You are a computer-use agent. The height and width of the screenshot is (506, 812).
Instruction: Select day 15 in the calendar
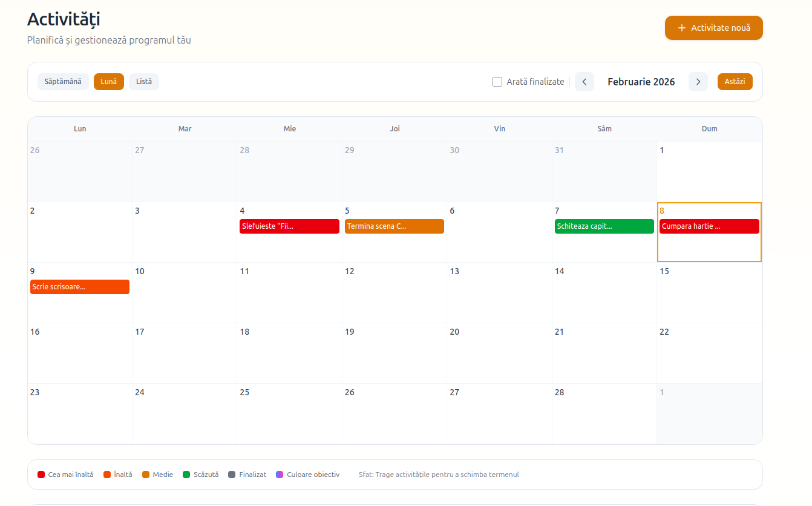[710, 293]
